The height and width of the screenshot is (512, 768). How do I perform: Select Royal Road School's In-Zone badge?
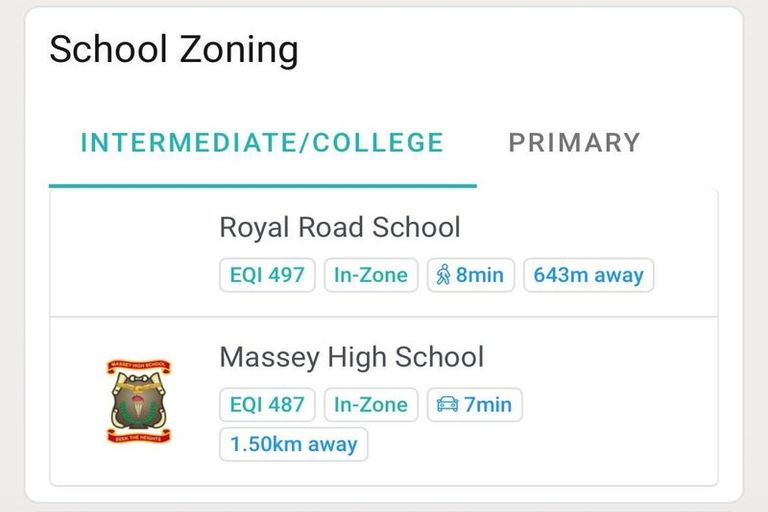click(x=371, y=275)
